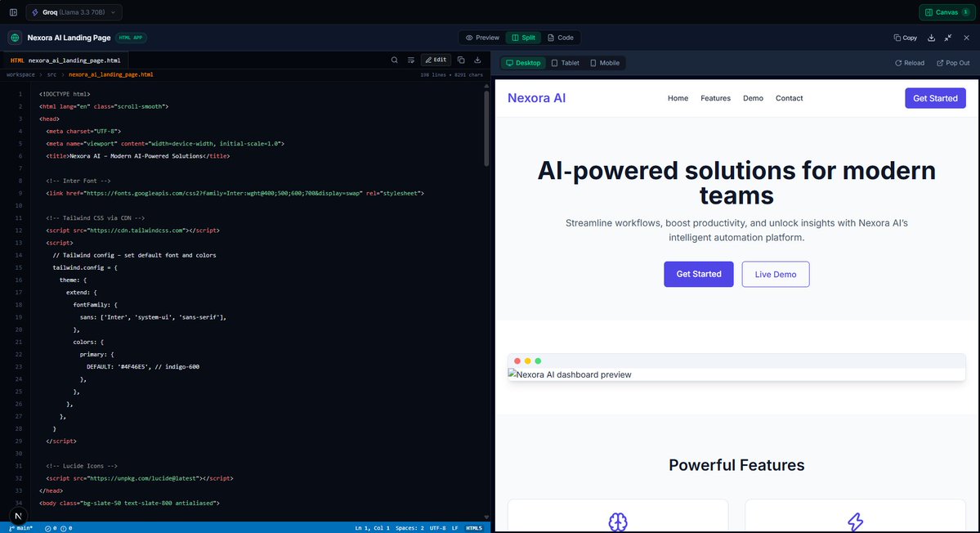980x533 pixels.
Task: Click the Copy button in canvas header
Action: point(905,38)
